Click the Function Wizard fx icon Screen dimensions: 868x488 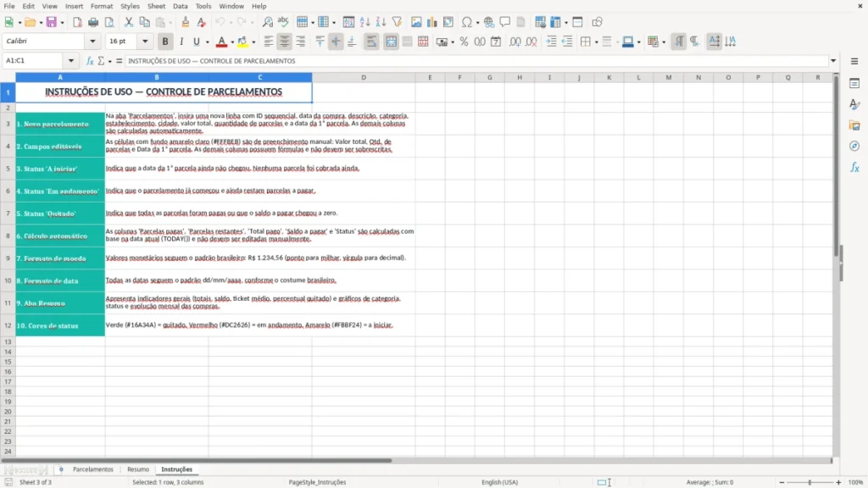click(x=90, y=61)
